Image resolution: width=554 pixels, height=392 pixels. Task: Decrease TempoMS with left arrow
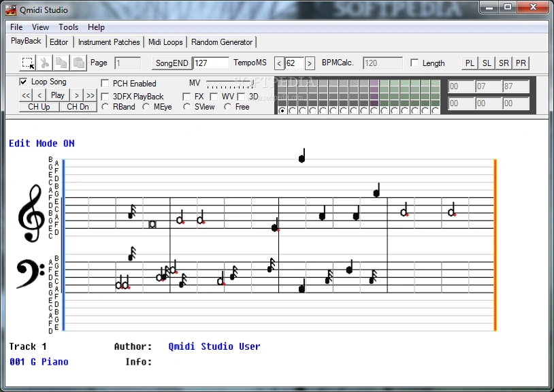[279, 63]
